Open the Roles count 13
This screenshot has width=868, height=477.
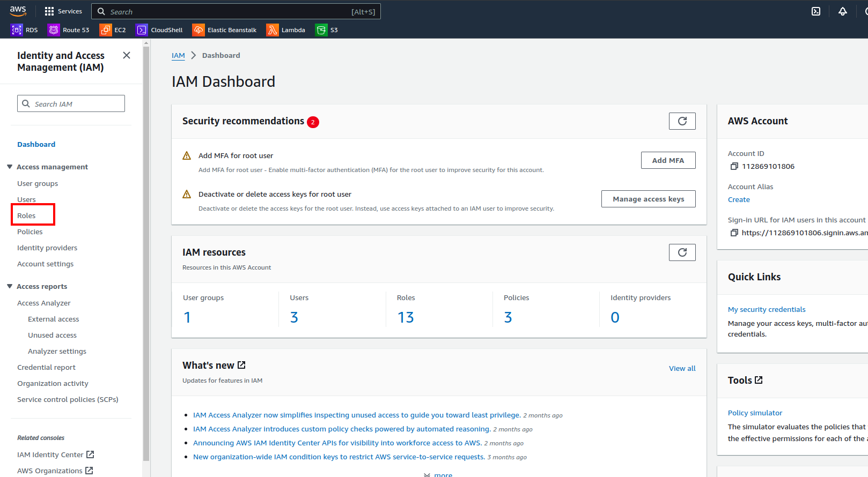tap(406, 317)
